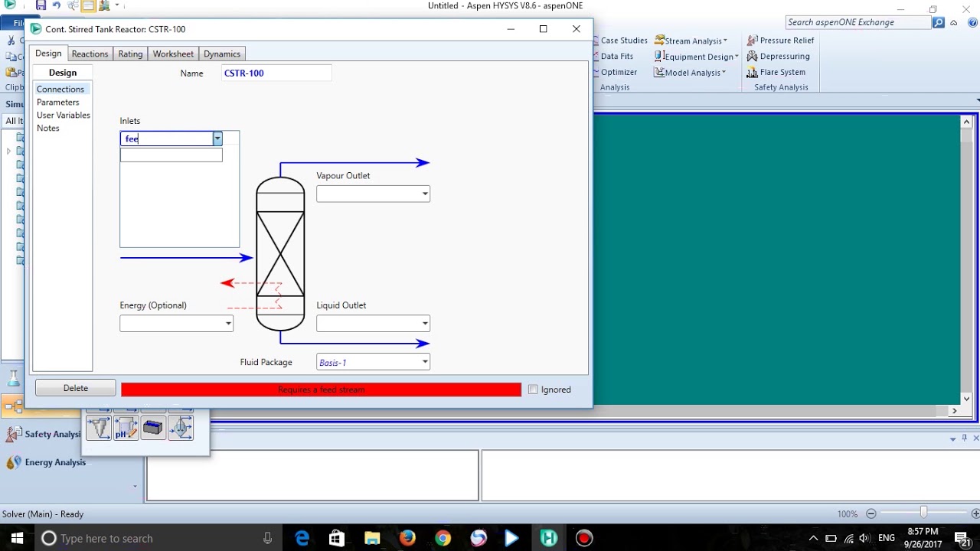Image resolution: width=980 pixels, height=551 pixels.
Task: Select Notes in the Design list
Action: coord(48,128)
